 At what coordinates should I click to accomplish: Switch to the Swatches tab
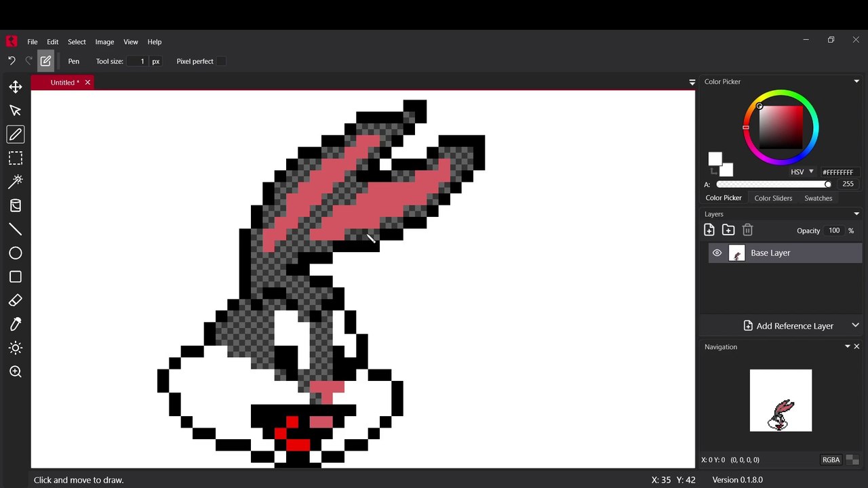pyautogui.click(x=818, y=198)
